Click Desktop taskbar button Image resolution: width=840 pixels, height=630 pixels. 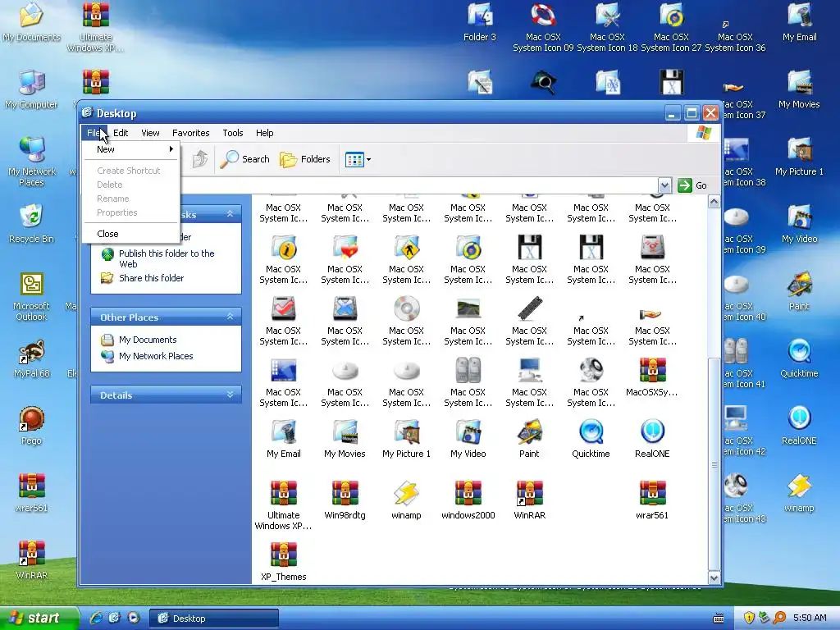click(x=213, y=619)
